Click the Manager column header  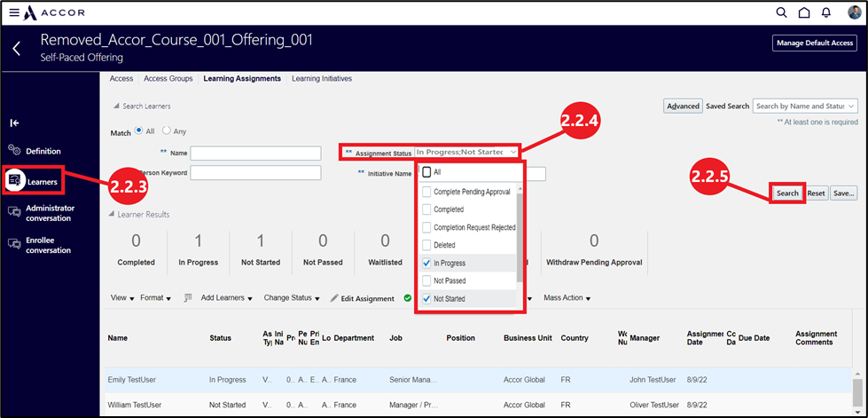pyautogui.click(x=645, y=337)
